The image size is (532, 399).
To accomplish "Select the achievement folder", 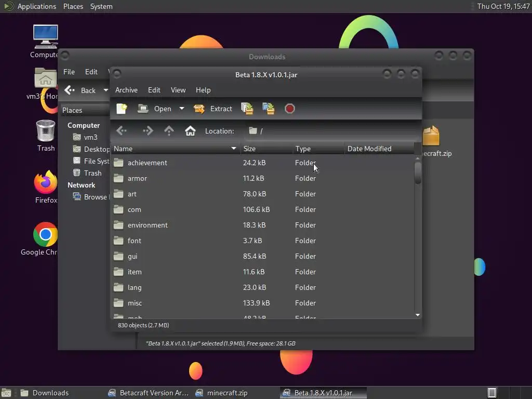I will coord(262,163).
